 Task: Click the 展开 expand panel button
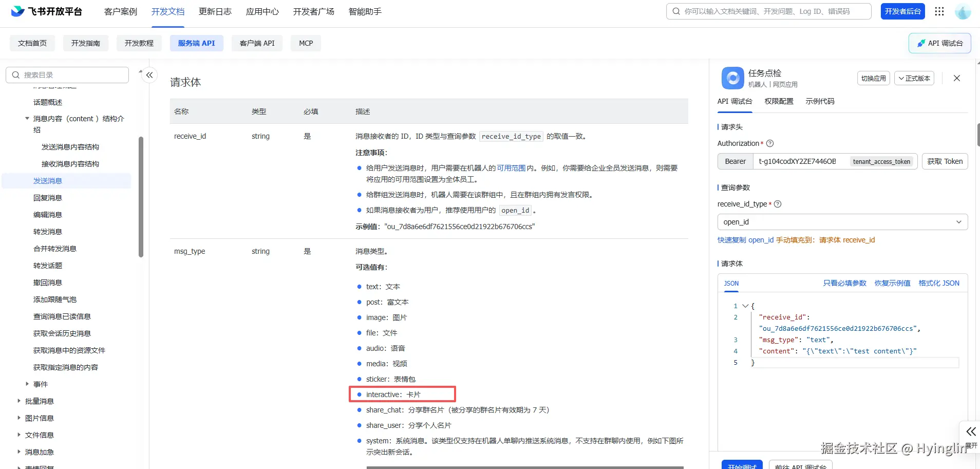[971, 437]
